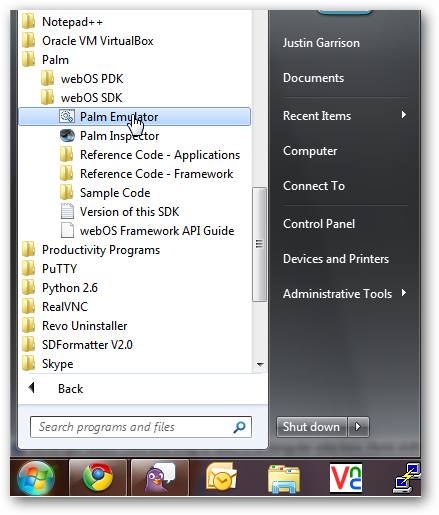Open Computer from the start menu
The image size is (439, 515).
pyautogui.click(x=310, y=151)
